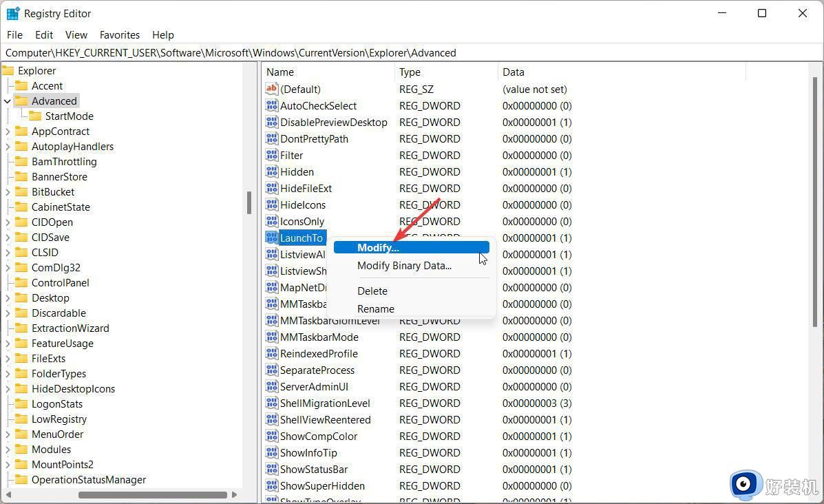Image resolution: width=824 pixels, height=504 pixels.
Task: Select the Hidden registry value icon
Action: point(272,171)
